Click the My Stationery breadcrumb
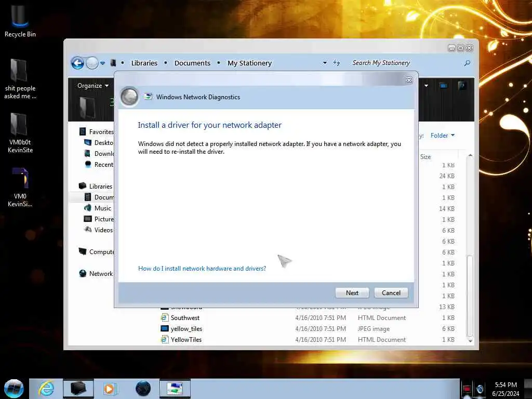This screenshot has height=399, width=532. [x=250, y=63]
